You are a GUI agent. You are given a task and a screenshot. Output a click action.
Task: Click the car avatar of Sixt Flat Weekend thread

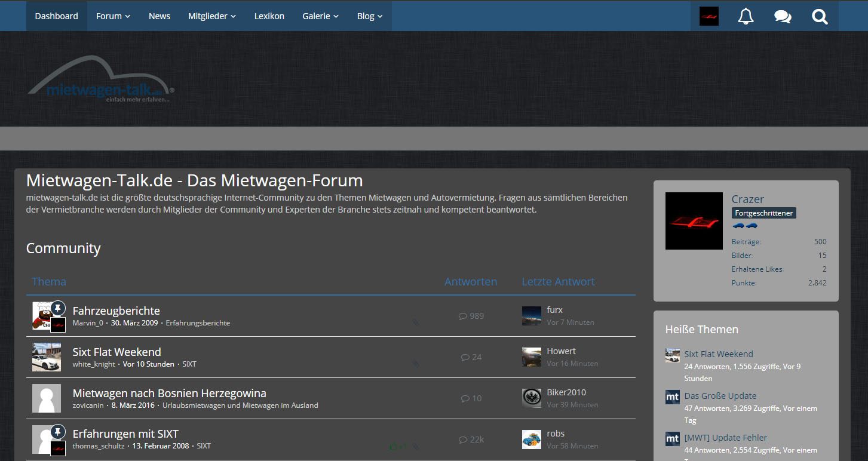pos(47,357)
